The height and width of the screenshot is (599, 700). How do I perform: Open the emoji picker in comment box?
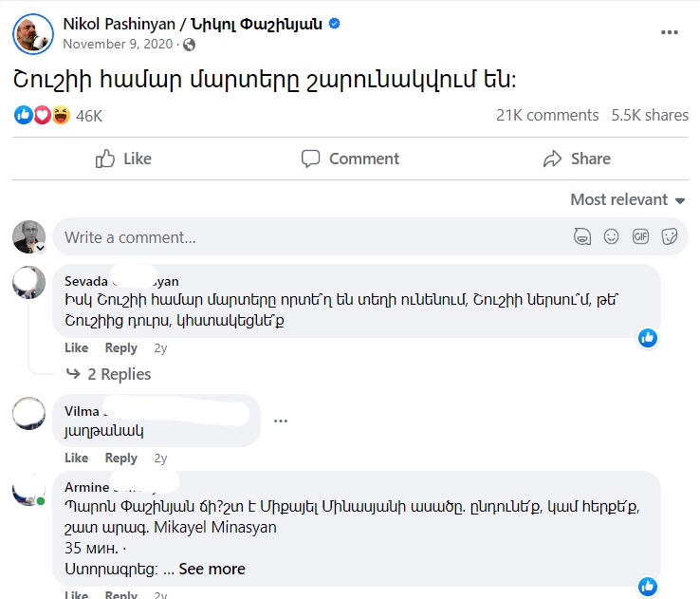(612, 236)
